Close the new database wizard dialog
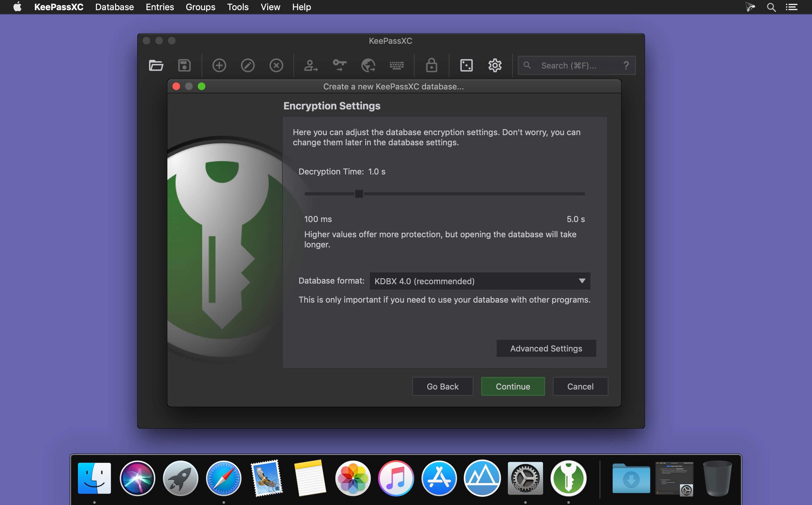812x505 pixels. click(x=176, y=87)
